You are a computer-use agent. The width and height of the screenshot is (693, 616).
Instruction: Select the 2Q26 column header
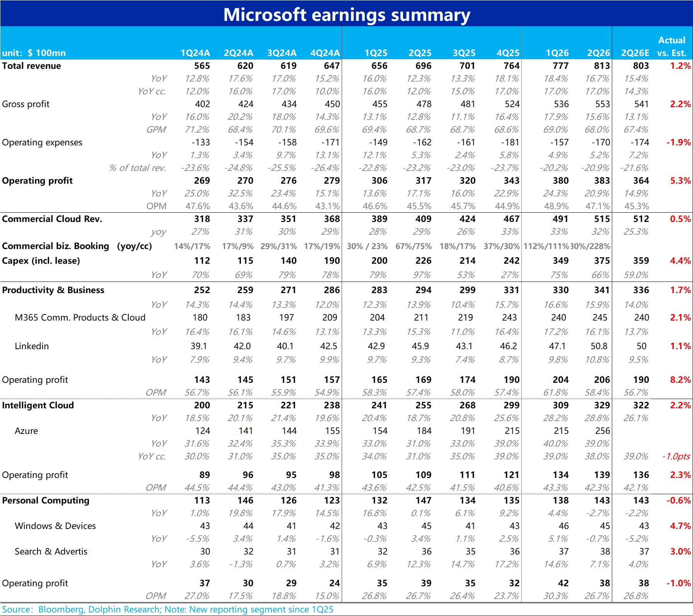point(599,53)
